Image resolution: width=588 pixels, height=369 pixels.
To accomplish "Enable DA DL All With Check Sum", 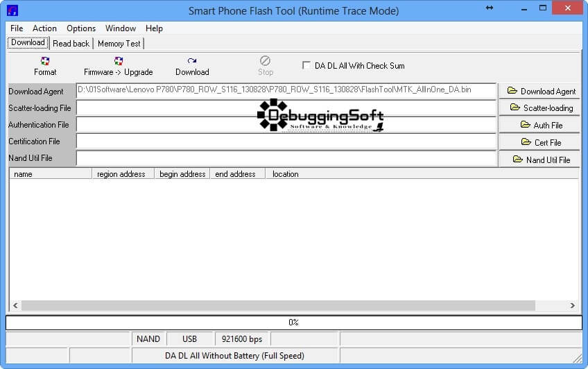I will tap(306, 66).
